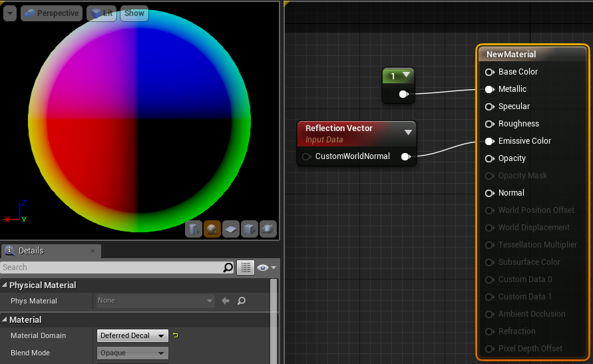Viewport: 593px width, 364px height.
Task: Use the teapot custom preview mesh
Action: point(268,230)
